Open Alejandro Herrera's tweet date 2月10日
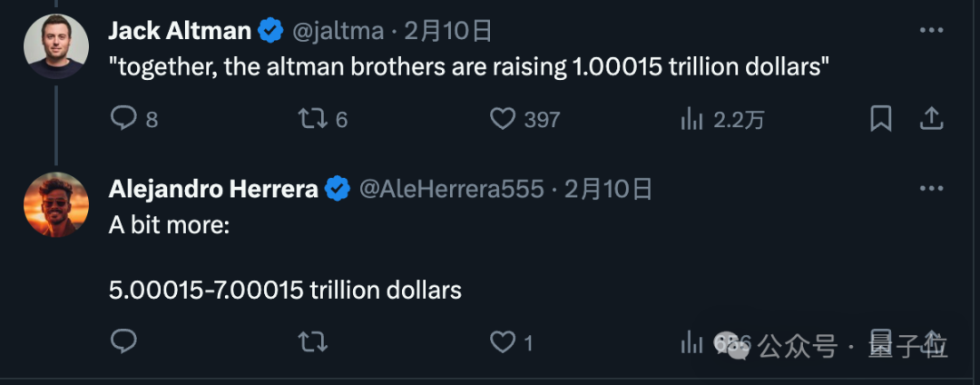980x385 pixels. [608, 190]
